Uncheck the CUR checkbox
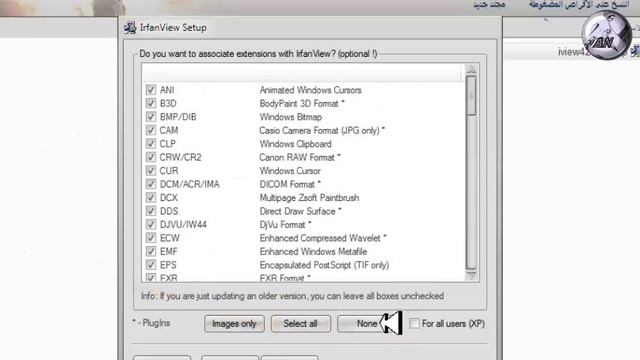 [151, 171]
